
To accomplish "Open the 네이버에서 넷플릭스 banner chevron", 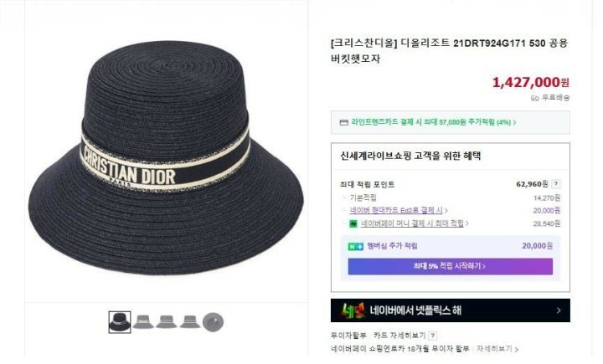I will [559, 310].
